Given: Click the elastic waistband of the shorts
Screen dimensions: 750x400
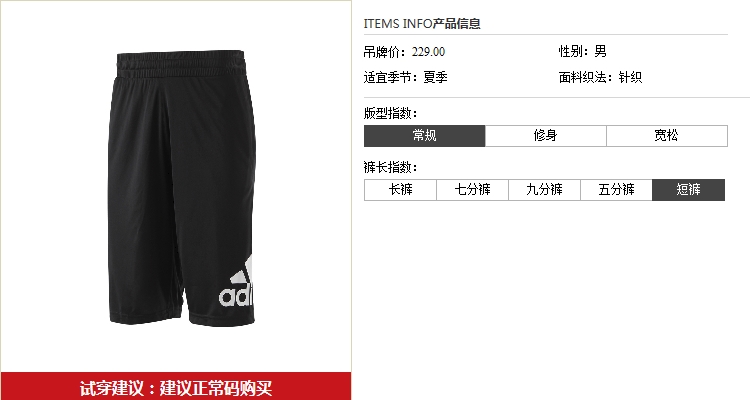Looking at the screenshot, I should pos(181,64).
